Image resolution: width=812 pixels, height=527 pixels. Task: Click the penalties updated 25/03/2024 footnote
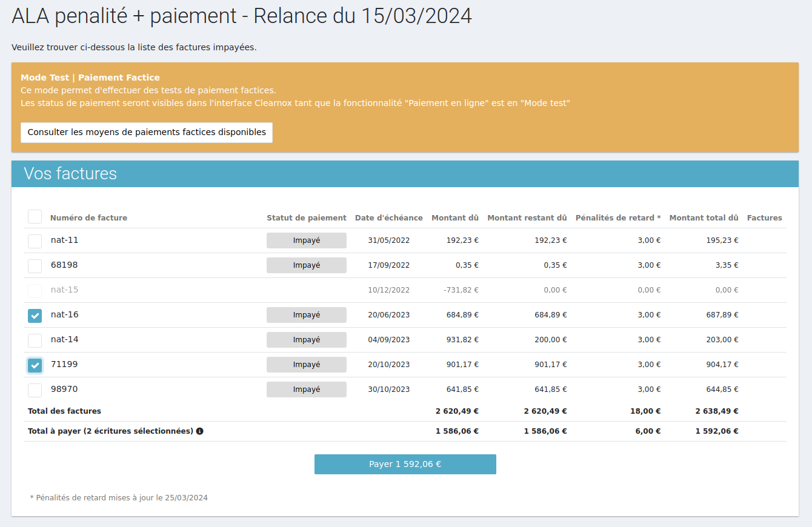pyautogui.click(x=119, y=498)
